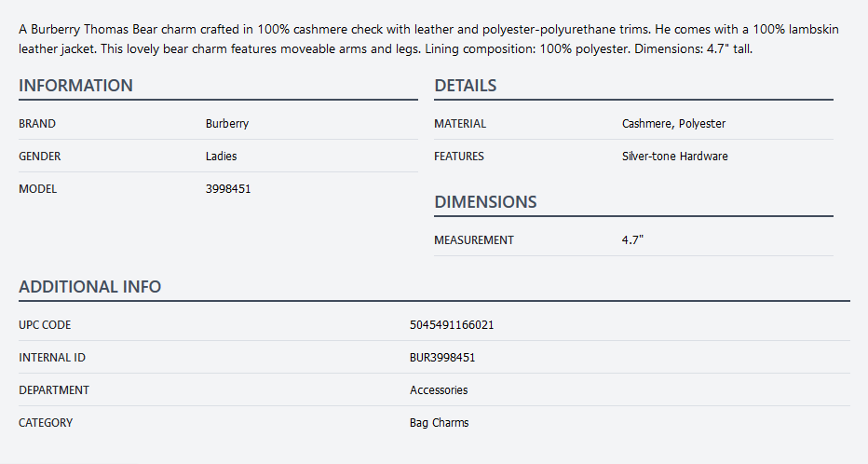
Task: Click the Burberry brand value
Action: pyautogui.click(x=227, y=123)
